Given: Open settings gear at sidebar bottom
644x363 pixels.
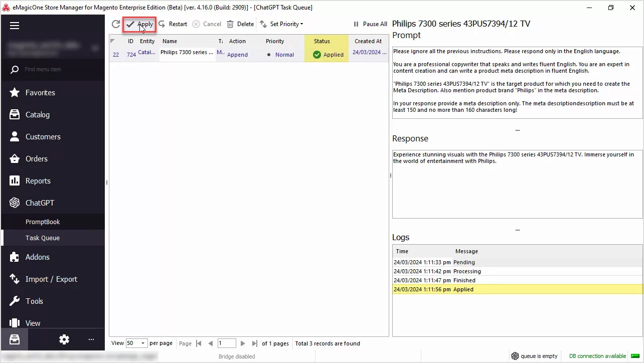Looking at the screenshot, I should [64, 339].
